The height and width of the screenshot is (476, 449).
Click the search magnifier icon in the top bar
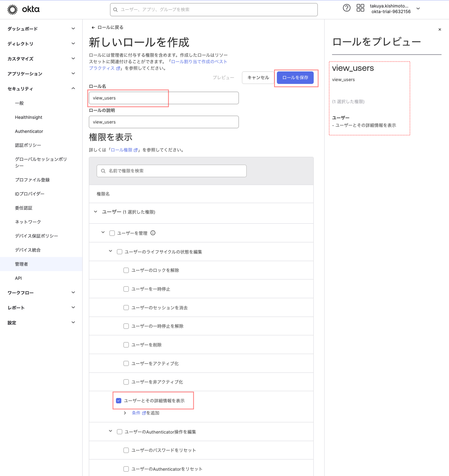[115, 10]
